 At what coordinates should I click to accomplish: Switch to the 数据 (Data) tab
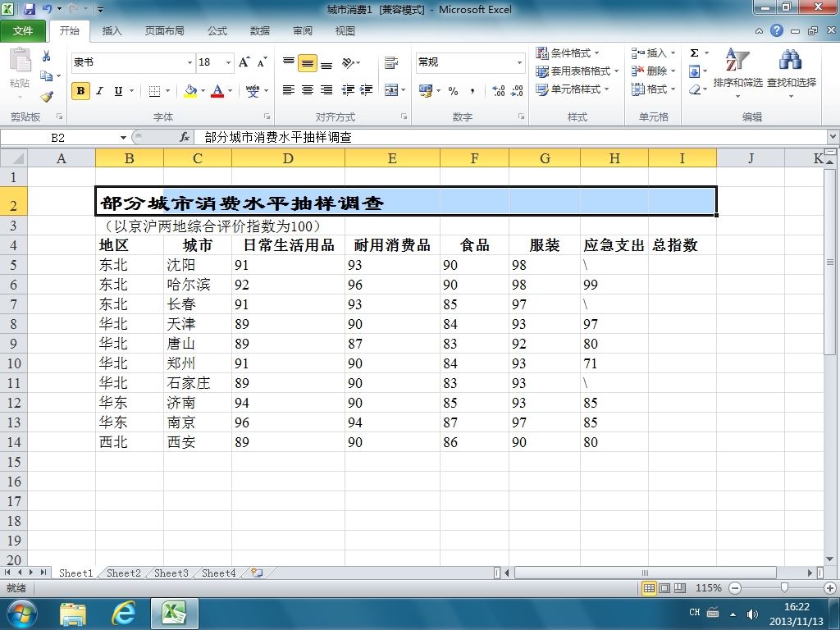click(x=260, y=30)
